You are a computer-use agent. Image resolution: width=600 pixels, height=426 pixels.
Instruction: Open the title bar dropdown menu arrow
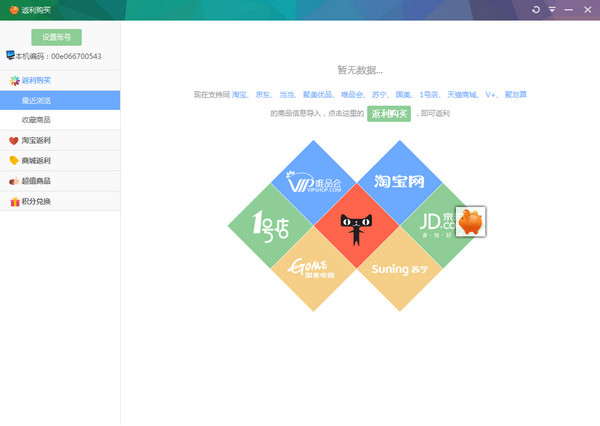552,10
